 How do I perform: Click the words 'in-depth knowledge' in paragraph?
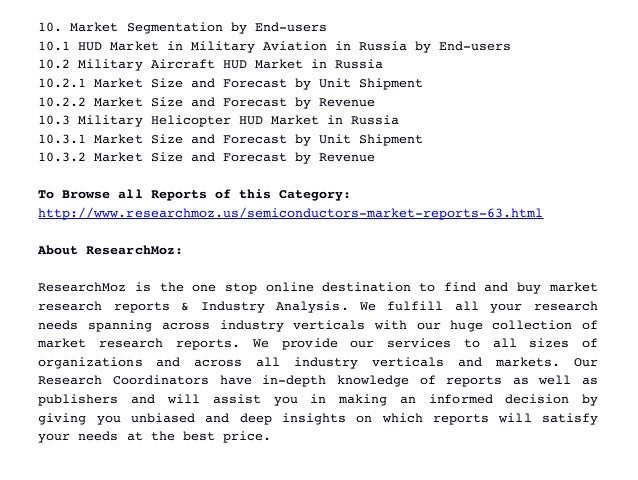coord(335,381)
